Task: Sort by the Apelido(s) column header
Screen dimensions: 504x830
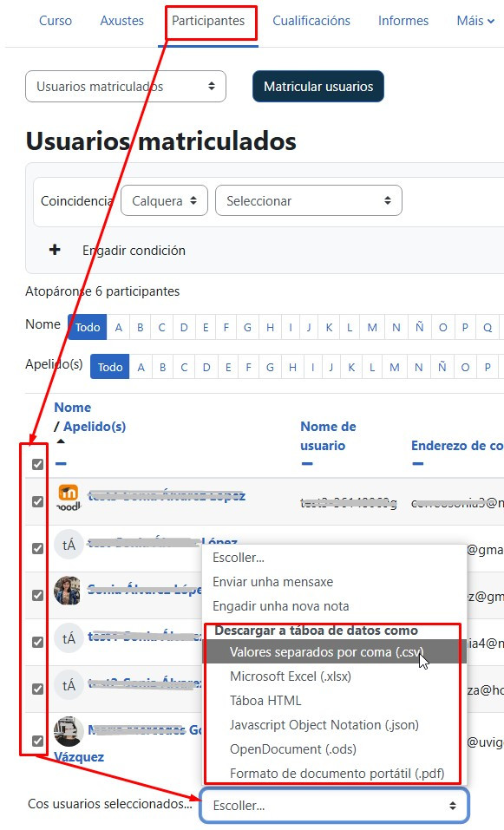Action: coord(95,426)
